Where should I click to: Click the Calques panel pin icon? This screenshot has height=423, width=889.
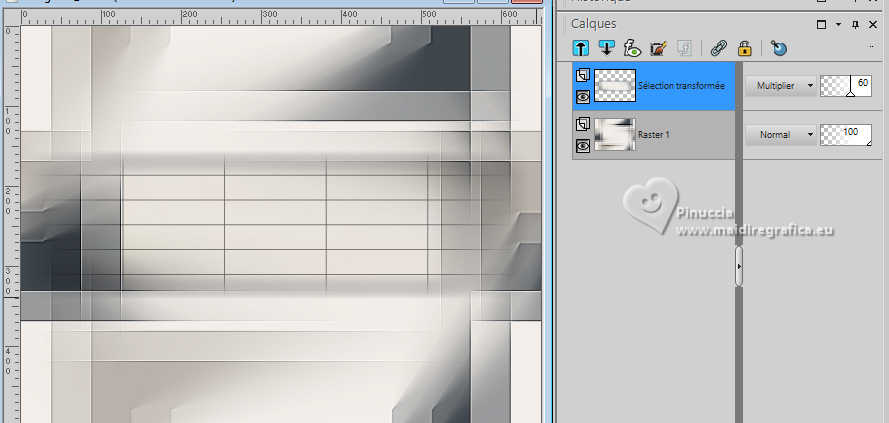856,24
